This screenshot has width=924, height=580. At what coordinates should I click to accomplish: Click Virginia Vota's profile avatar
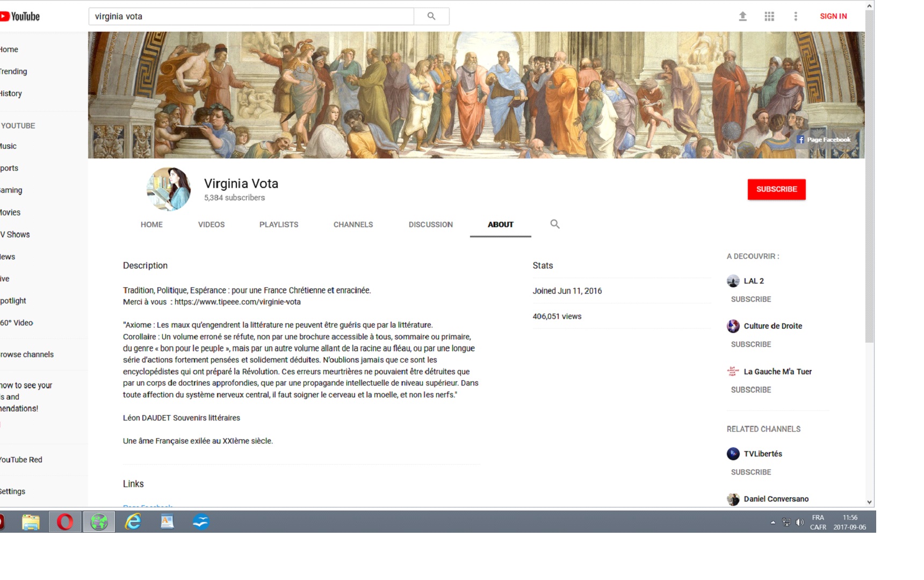click(x=169, y=189)
